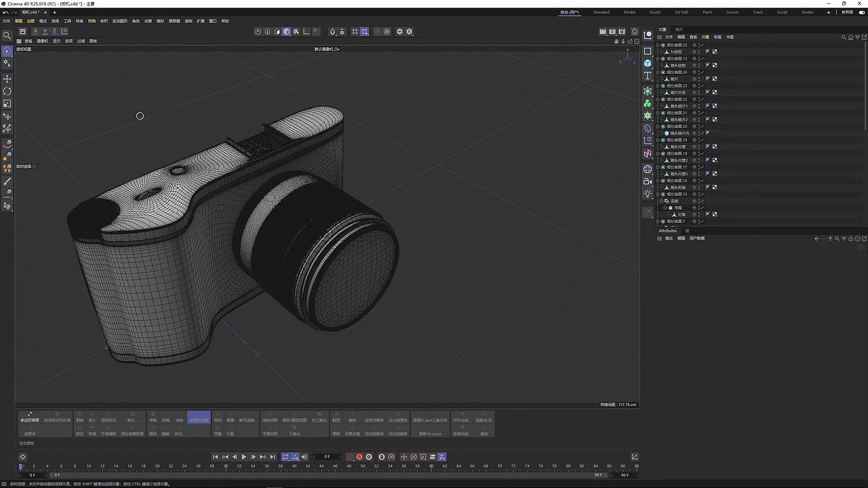The image size is (868, 488).
Task: Toggle sound during playback speaker icon
Action: (x=304, y=457)
